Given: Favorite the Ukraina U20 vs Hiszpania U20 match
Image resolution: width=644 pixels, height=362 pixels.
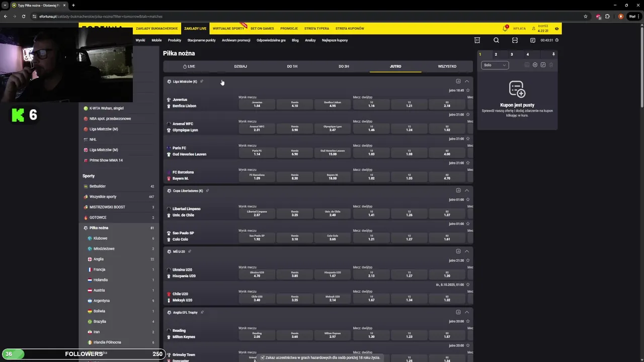Looking at the screenshot, I should coord(468,260).
